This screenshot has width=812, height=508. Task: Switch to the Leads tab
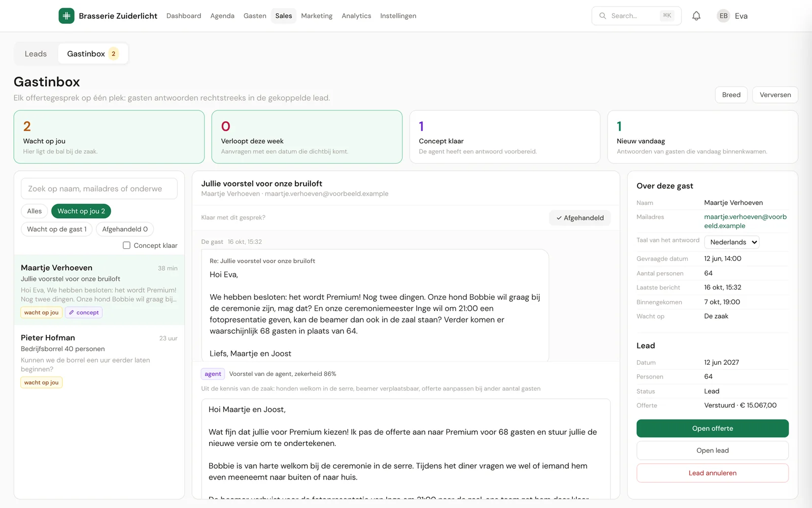36,54
